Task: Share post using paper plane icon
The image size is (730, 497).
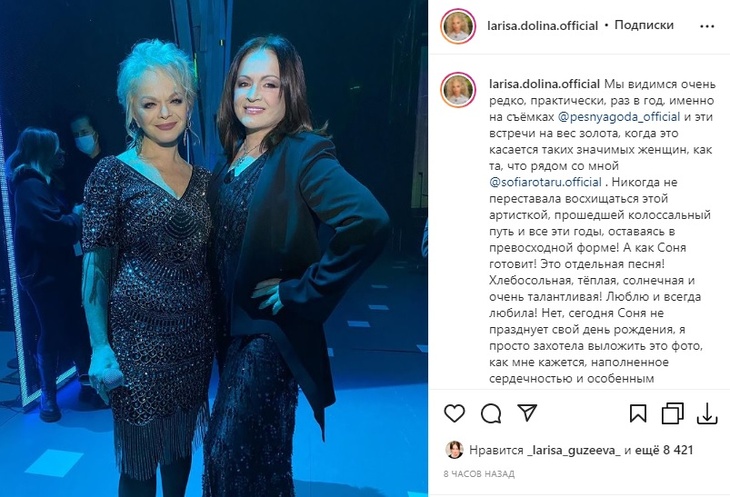Action: (527, 413)
